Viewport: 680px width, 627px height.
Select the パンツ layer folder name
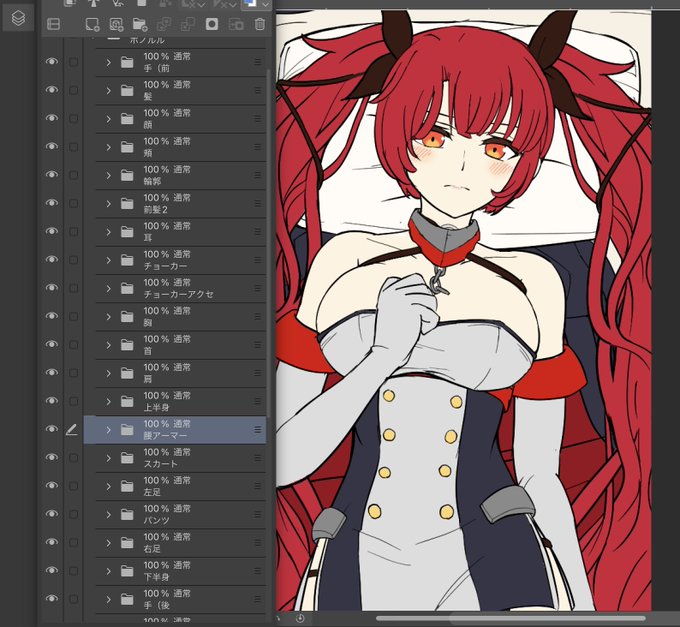pyautogui.click(x=156, y=520)
